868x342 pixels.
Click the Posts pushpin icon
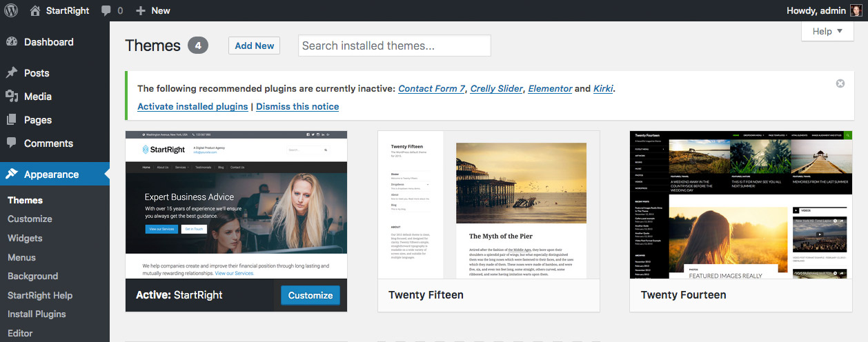(x=12, y=72)
